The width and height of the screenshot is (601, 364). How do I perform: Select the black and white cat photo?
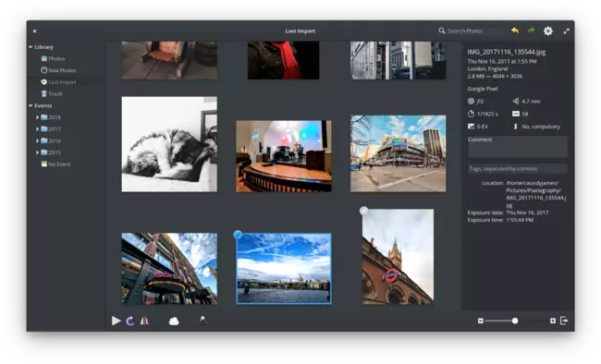(x=169, y=144)
